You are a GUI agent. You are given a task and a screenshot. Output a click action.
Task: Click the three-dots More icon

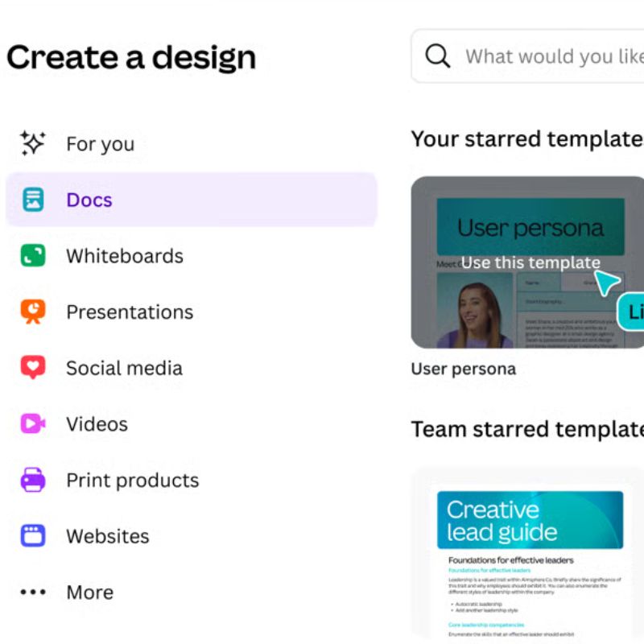point(33,592)
